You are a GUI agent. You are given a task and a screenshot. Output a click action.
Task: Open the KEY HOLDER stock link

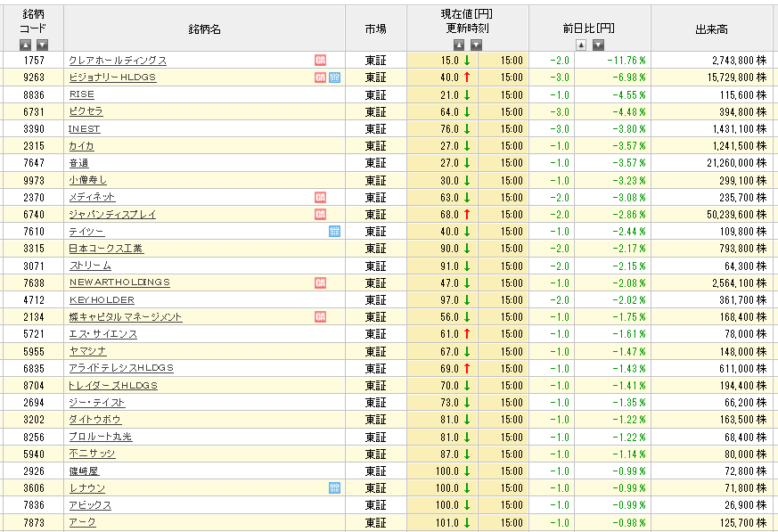click(102, 299)
